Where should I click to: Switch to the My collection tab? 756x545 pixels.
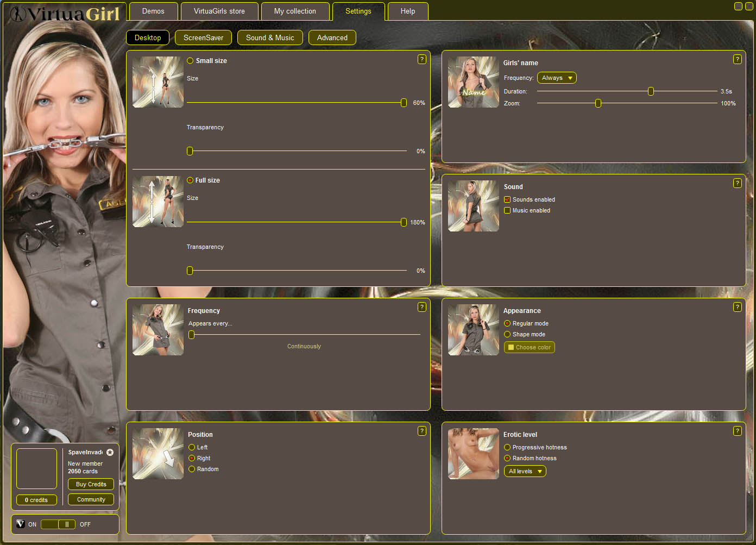pos(295,11)
